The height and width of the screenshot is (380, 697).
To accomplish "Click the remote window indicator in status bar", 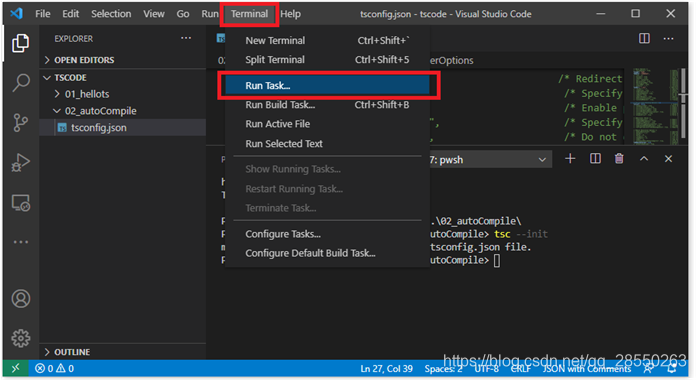I will (16, 368).
